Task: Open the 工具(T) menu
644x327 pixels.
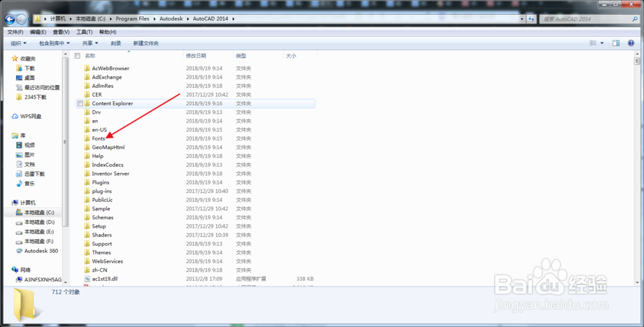Action: (84, 32)
